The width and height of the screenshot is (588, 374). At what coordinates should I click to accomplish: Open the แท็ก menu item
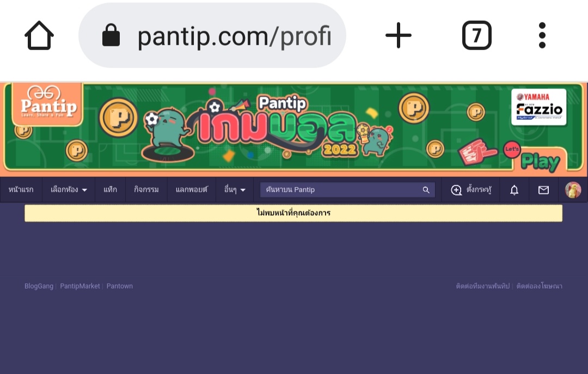tap(110, 190)
